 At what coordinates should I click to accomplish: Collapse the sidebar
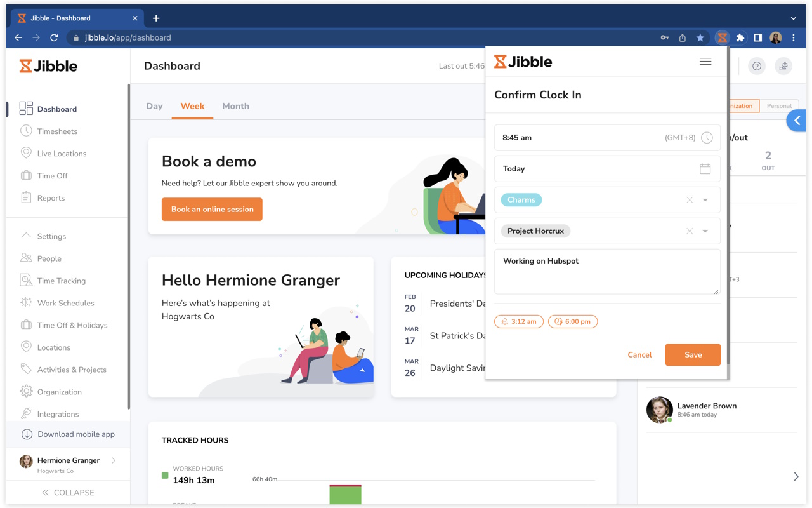click(x=68, y=493)
